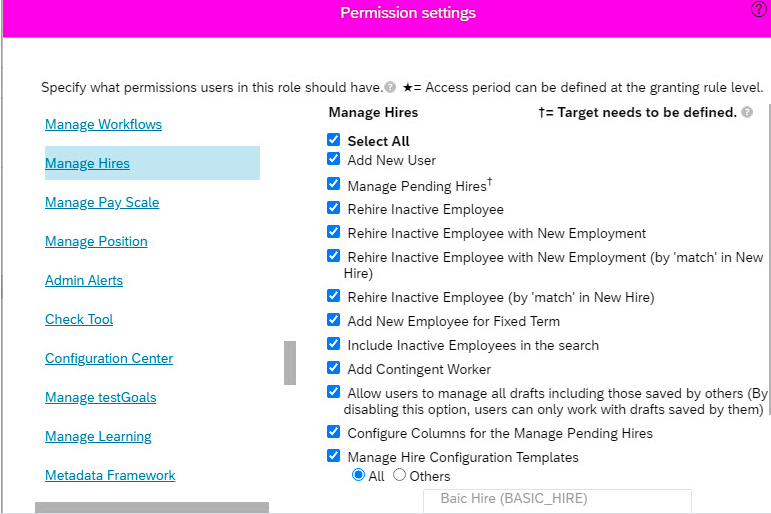Viewport: 771px width, 514px height.
Task: Toggle the Add New User checkbox
Action: tap(334, 159)
